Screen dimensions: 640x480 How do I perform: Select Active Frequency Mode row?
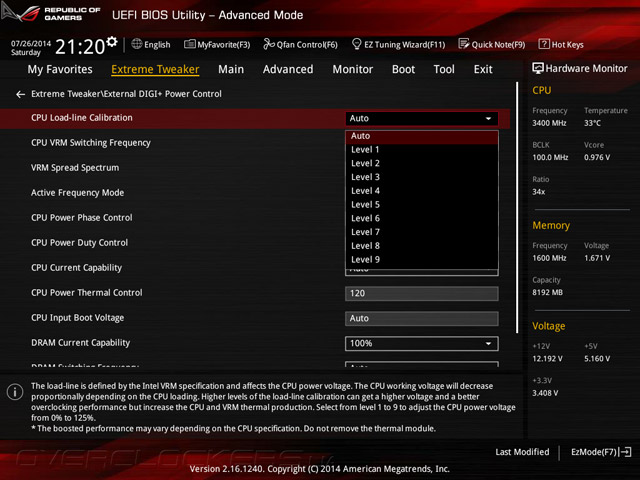click(78, 193)
